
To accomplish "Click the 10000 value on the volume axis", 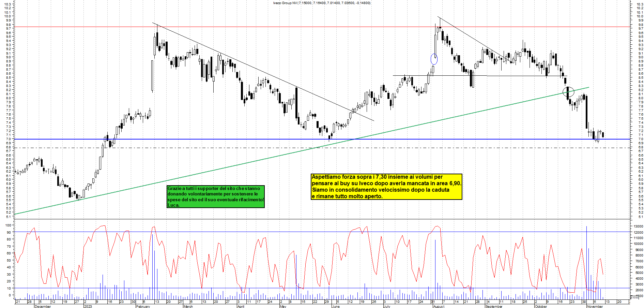I will click(x=638, y=244).
